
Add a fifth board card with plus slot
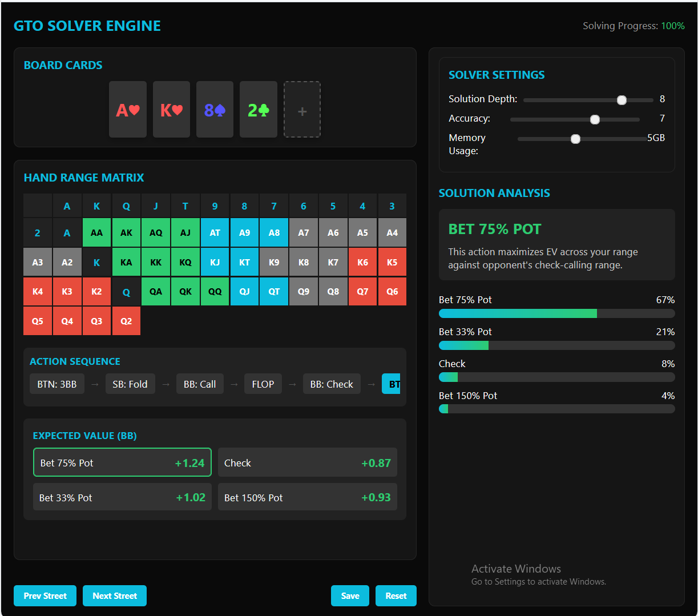[302, 109]
